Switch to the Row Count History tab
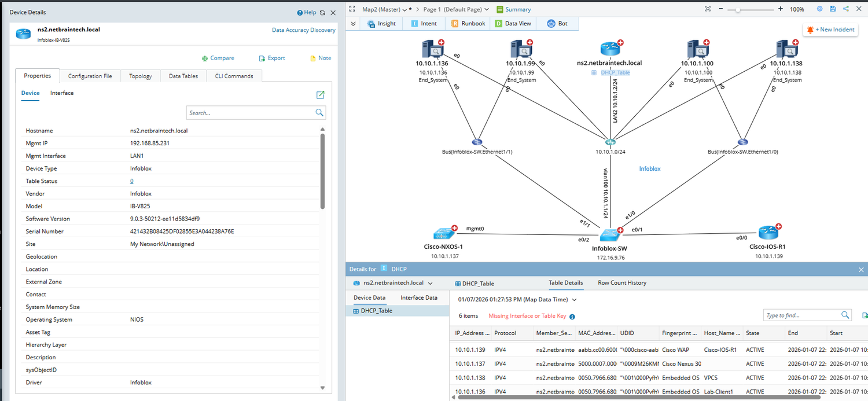Image resolution: width=868 pixels, height=401 pixels. (x=622, y=283)
